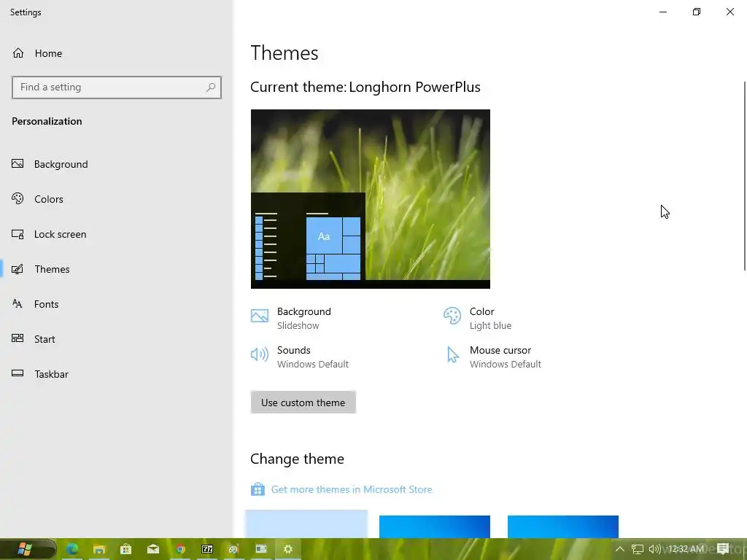The height and width of the screenshot is (560, 747).
Task: Click the Settings gear in the taskbar
Action: tap(288, 549)
